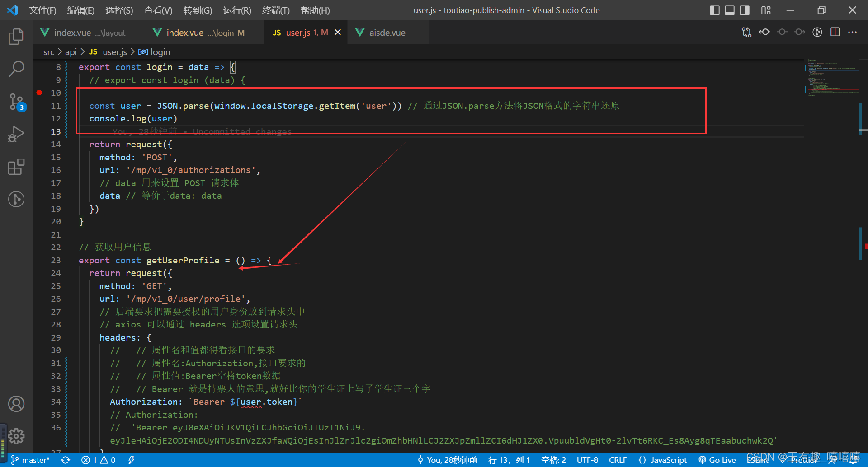Open the 查看(V) menu
The width and height of the screenshot is (868, 467).
[158, 10]
